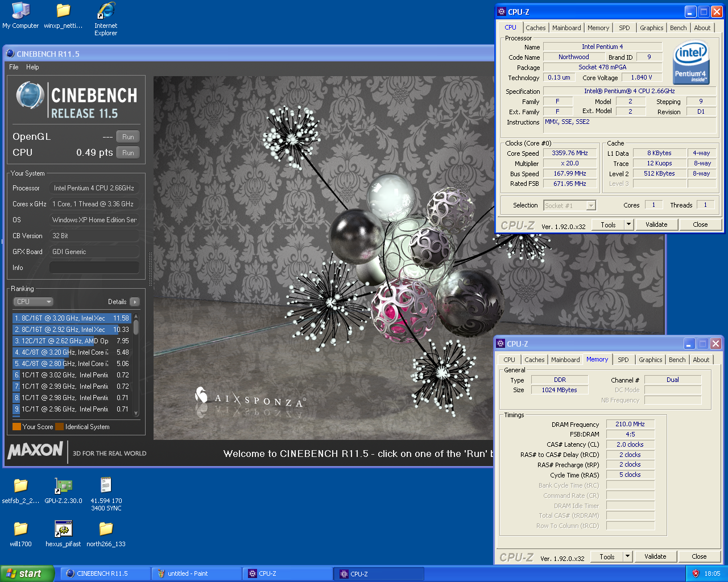Switch to Bench tab in upper CPU-Z
This screenshot has width=728, height=582.
coord(678,28)
